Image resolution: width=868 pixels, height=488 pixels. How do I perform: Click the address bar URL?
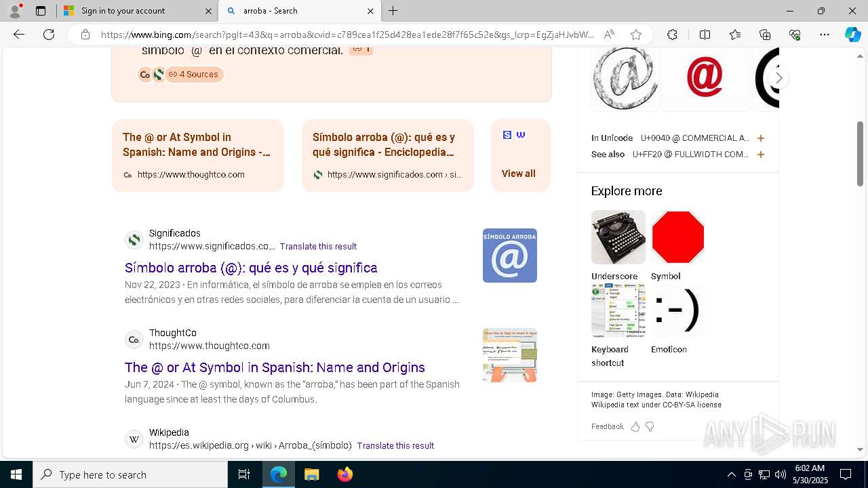click(x=347, y=35)
